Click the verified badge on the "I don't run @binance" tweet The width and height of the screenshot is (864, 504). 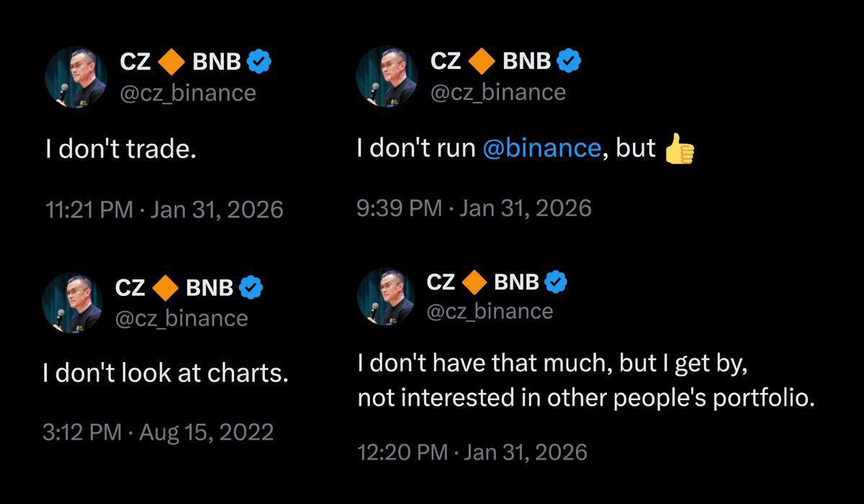570,62
